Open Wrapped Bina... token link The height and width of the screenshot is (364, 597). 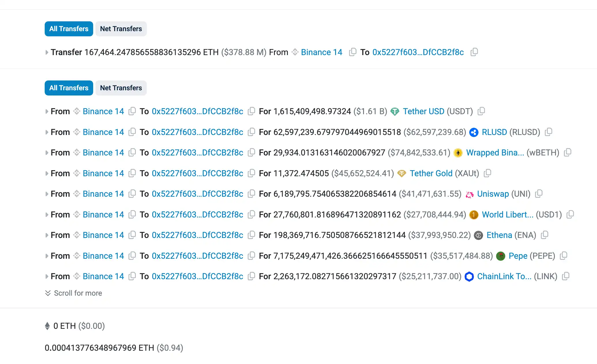pyautogui.click(x=495, y=153)
